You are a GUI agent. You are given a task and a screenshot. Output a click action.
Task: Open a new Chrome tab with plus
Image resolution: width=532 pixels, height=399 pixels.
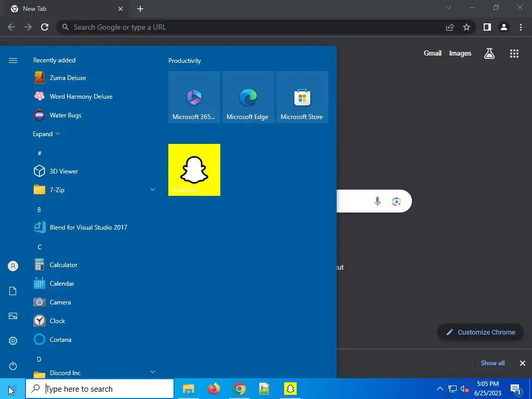140,9
